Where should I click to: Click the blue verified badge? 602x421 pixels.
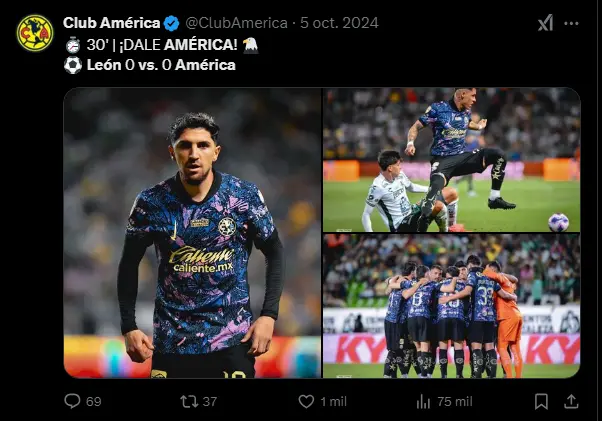[171, 23]
